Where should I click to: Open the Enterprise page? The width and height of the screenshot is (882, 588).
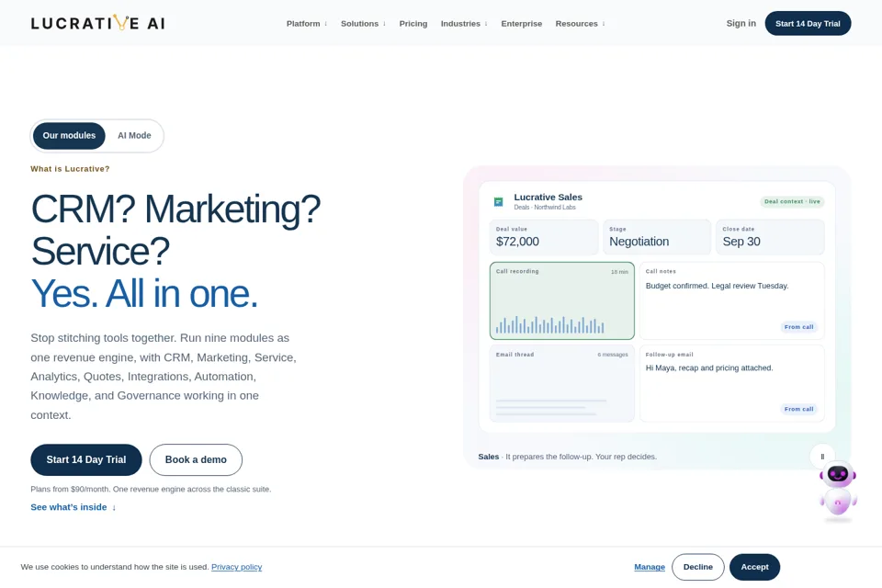pos(522,24)
